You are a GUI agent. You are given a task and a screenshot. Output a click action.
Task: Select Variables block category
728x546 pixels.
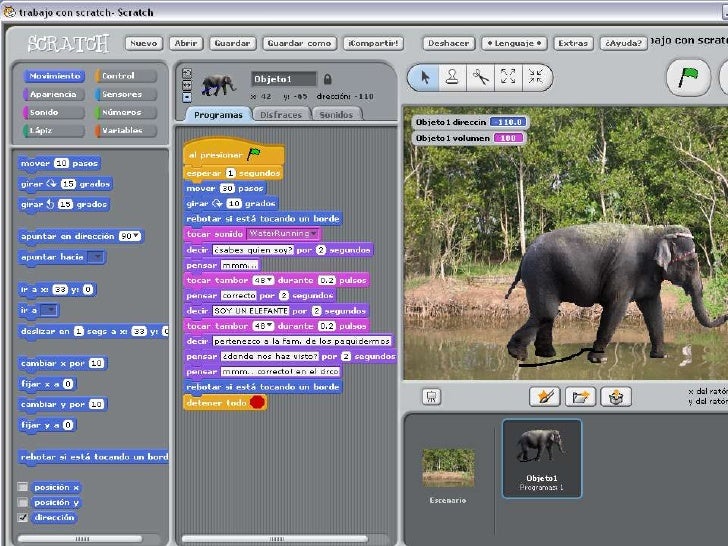point(126,130)
